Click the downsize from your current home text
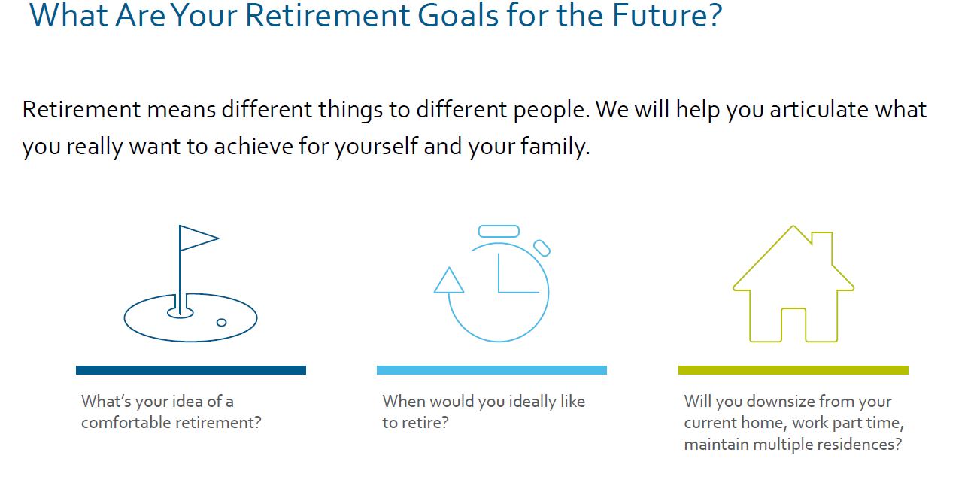 (x=793, y=423)
